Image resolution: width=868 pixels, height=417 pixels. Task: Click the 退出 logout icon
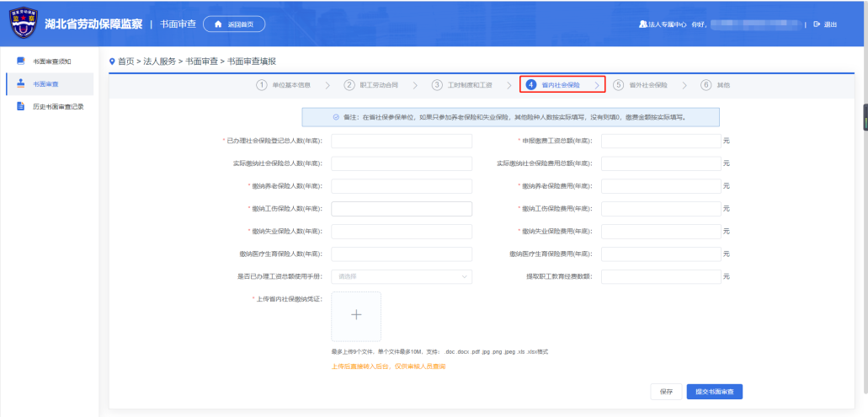pos(817,24)
